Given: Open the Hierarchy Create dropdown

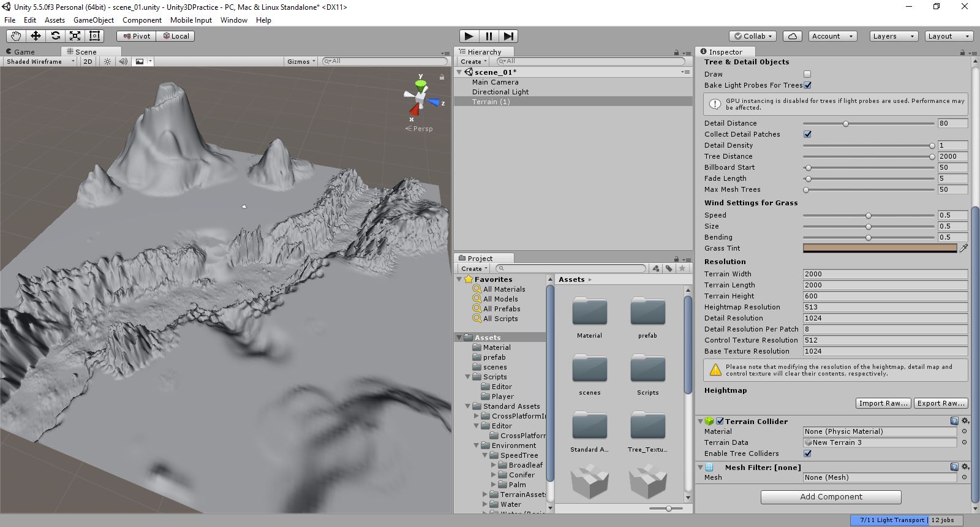Looking at the screenshot, I should [473, 61].
